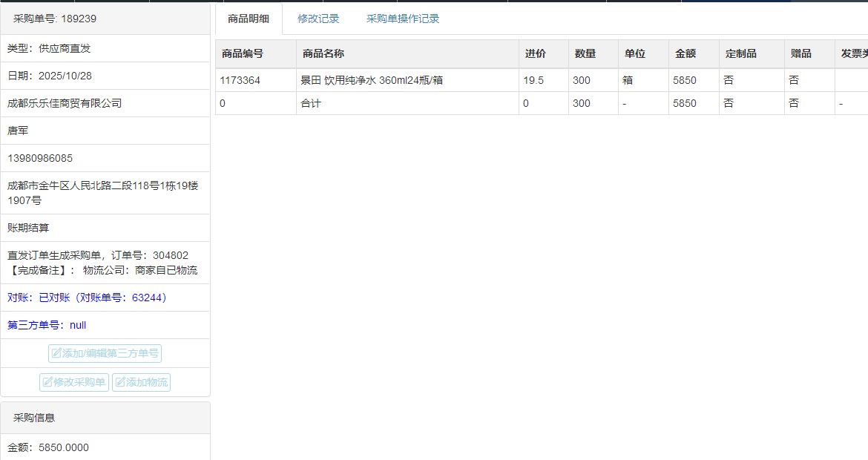
Task: Click the 数量 column header
Action: pyautogui.click(x=585, y=54)
